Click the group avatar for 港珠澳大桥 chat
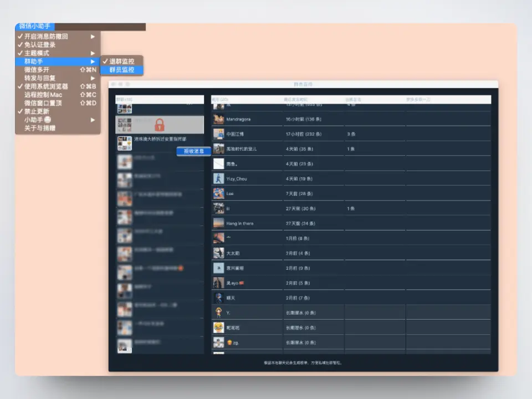Image resolution: width=532 pixels, height=399 pixels. [125, 143]
